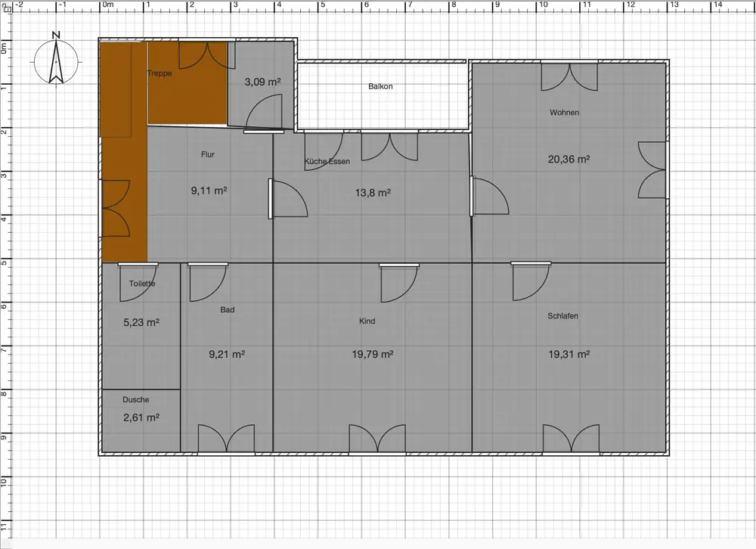756x549 pixels.
Task: Click the Flur 9,11 m² area text
Action: click(209, 191)
